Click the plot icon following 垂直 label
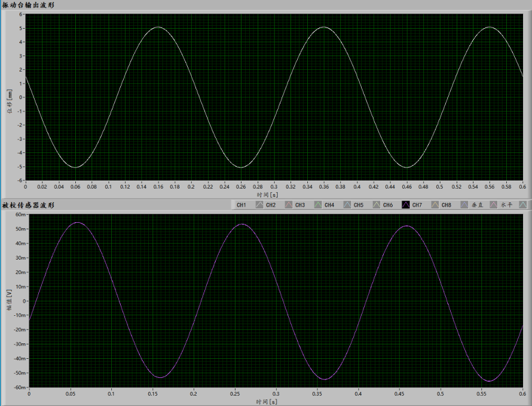532x406 pixels. click(x=494, y=205)
